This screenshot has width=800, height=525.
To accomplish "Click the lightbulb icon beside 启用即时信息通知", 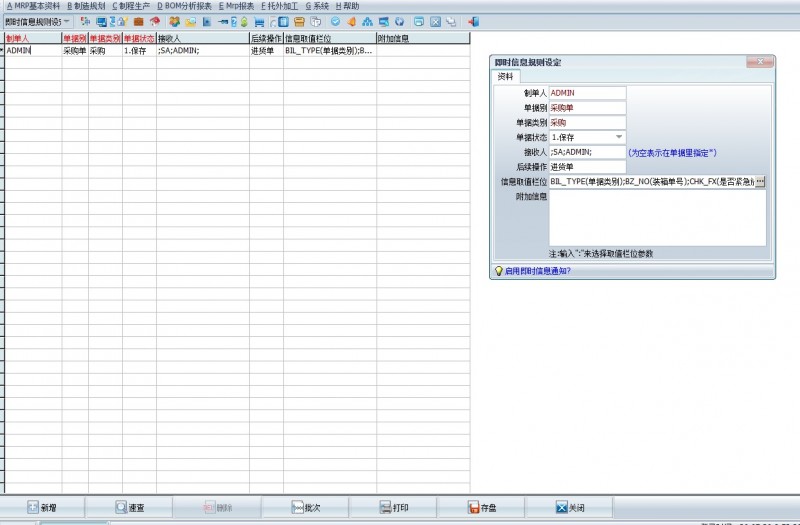I will click(x=498, y=270).
